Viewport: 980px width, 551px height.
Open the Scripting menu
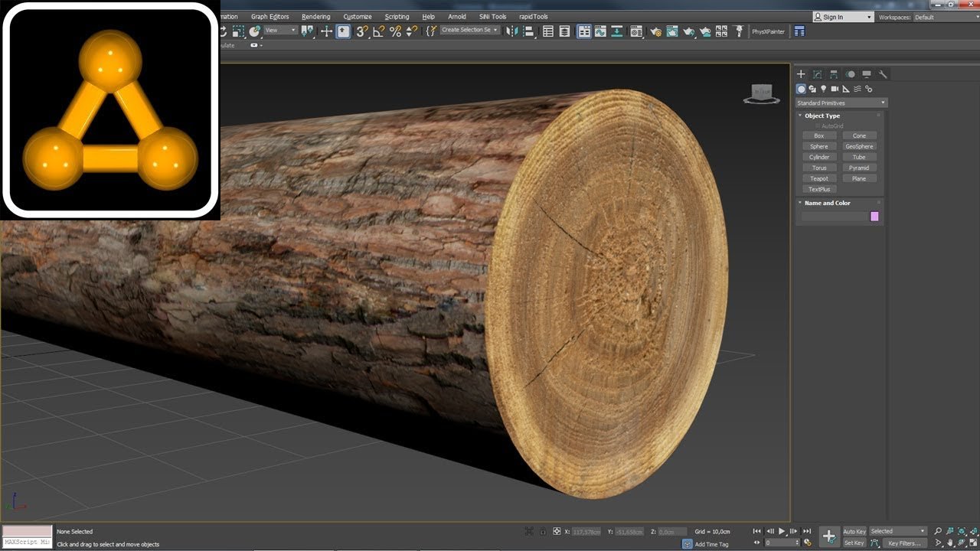397,17
